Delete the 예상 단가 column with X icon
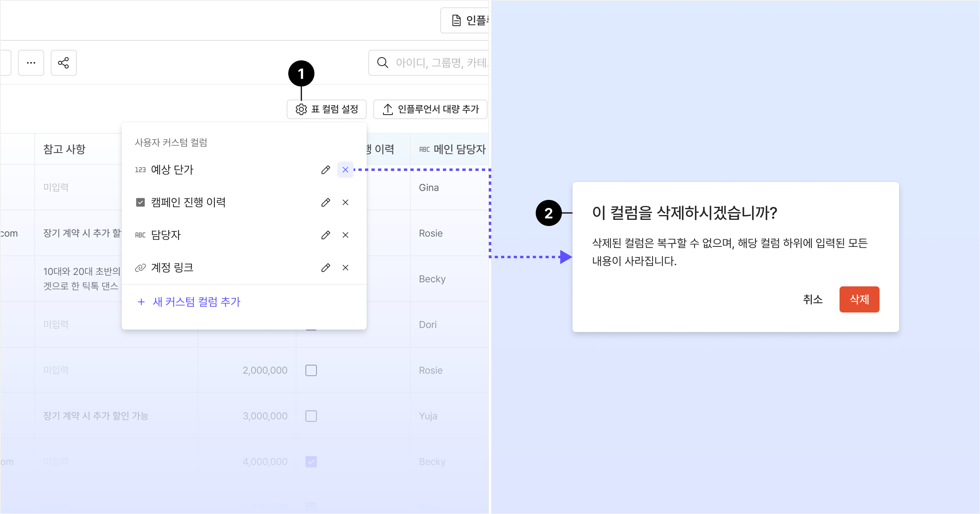The image size is (980, 514). (345, 170)
